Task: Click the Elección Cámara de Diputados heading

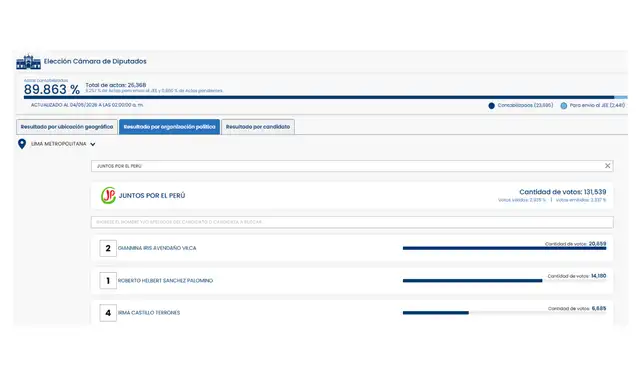Action: [x=95, y=61]
